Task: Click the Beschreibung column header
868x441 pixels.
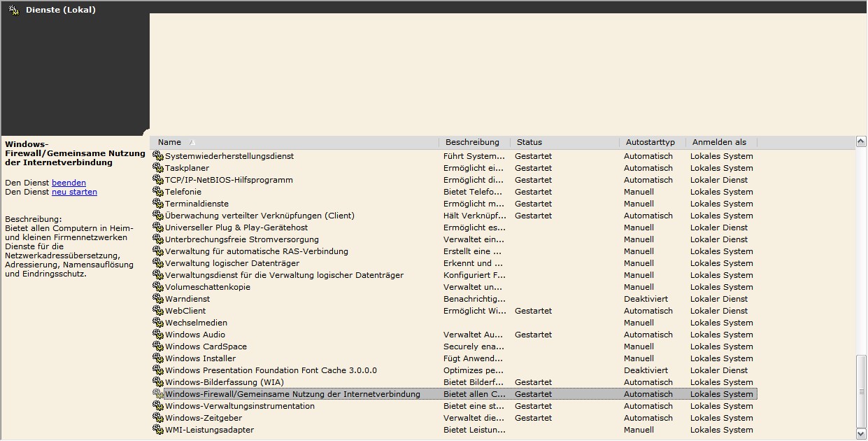Action: tap(472, 142)
